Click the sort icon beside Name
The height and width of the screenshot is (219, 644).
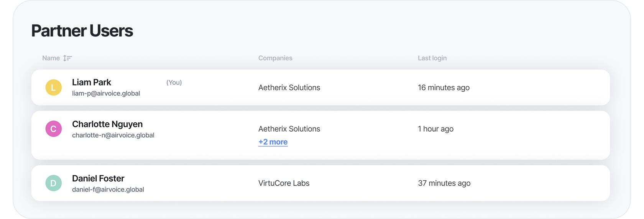tap(67, 58)
